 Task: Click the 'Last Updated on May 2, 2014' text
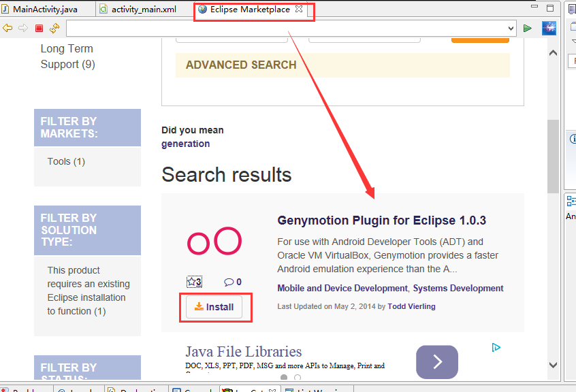(x=326, y=306)
